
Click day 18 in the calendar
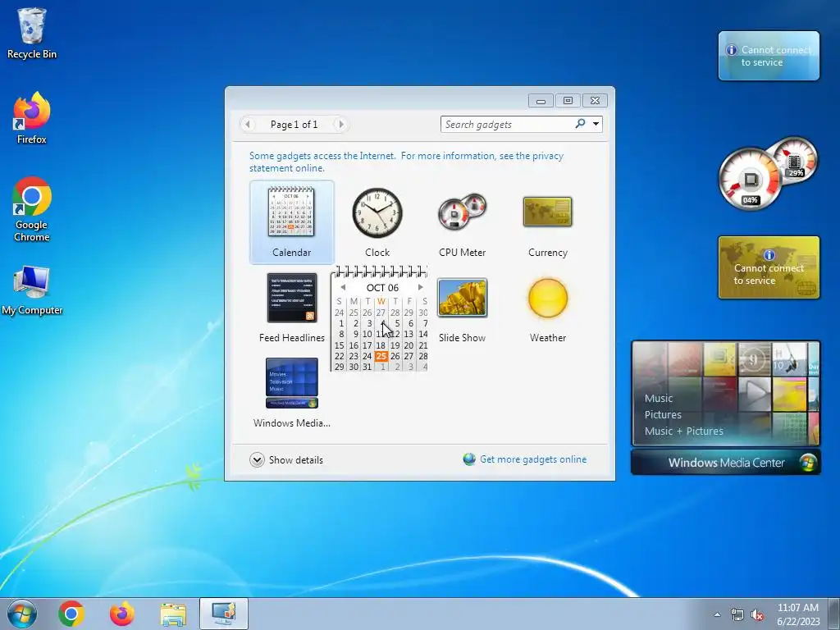(381, 345)
